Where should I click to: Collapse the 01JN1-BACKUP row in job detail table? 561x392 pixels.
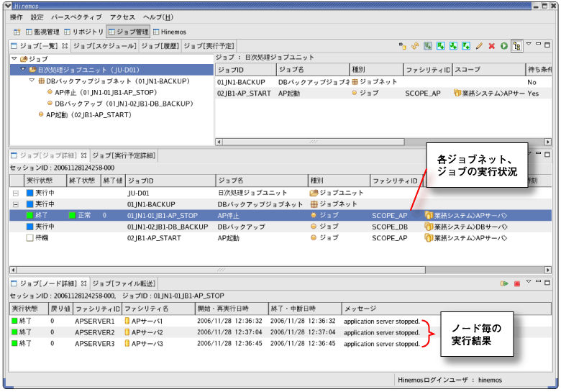pos(16,204)
